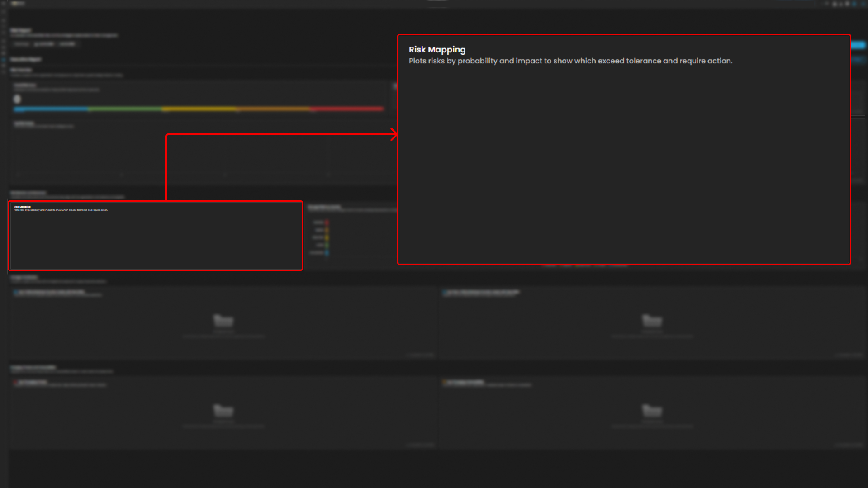
Task: Click the green segment of the risk color bar
Action: click(125, 109)
